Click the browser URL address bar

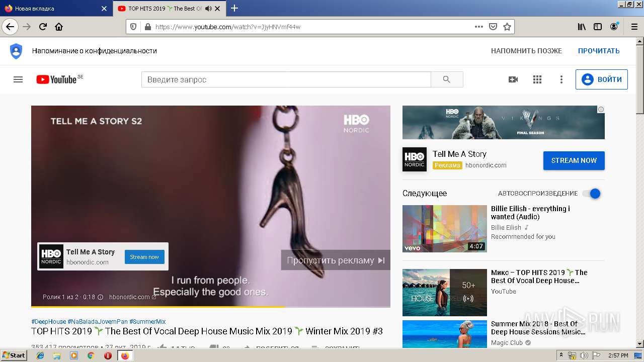click(312, 27)
